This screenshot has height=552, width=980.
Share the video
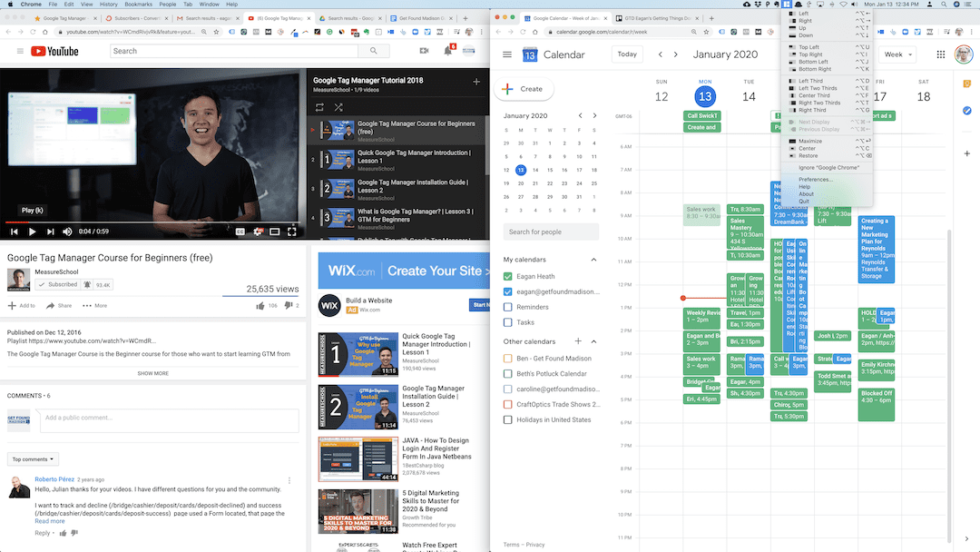(x=59, y=306)
